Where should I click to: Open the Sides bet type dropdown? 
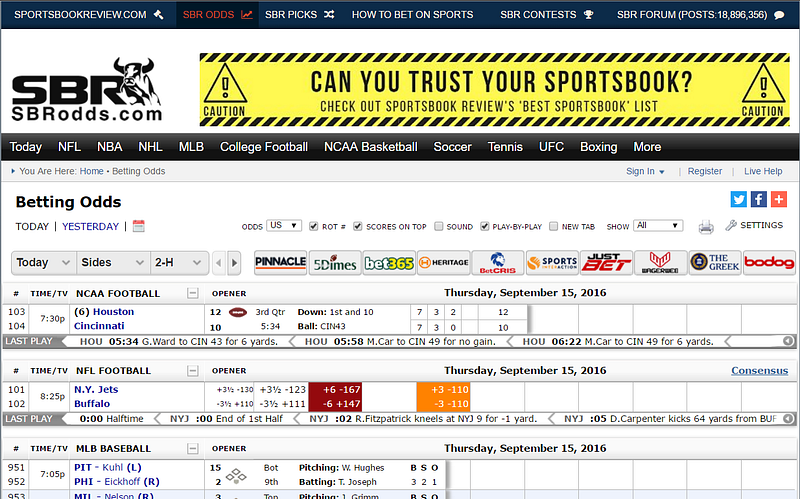pyautogui.click(x=113, y=263)
